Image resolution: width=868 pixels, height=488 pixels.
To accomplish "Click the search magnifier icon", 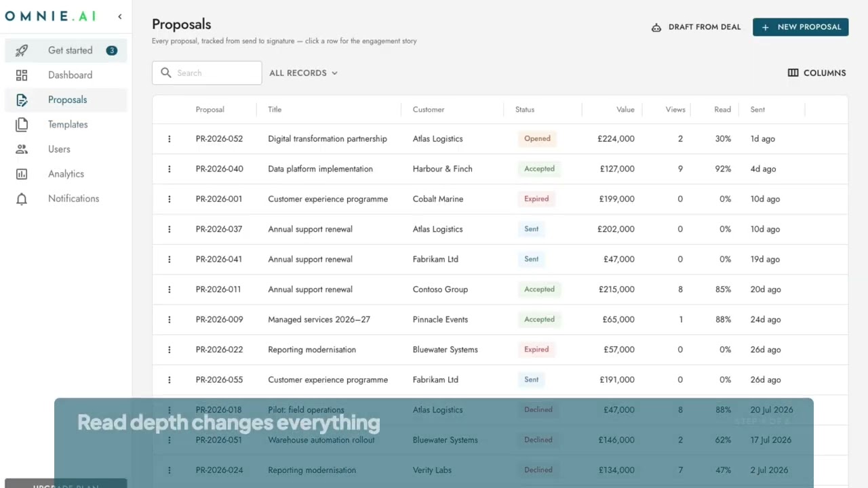I will (166, 73).
